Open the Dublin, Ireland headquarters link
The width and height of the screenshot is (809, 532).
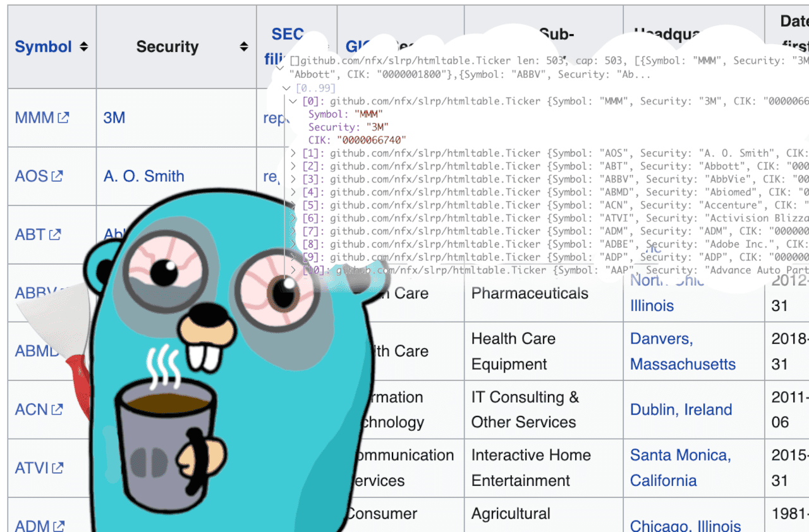681,409
